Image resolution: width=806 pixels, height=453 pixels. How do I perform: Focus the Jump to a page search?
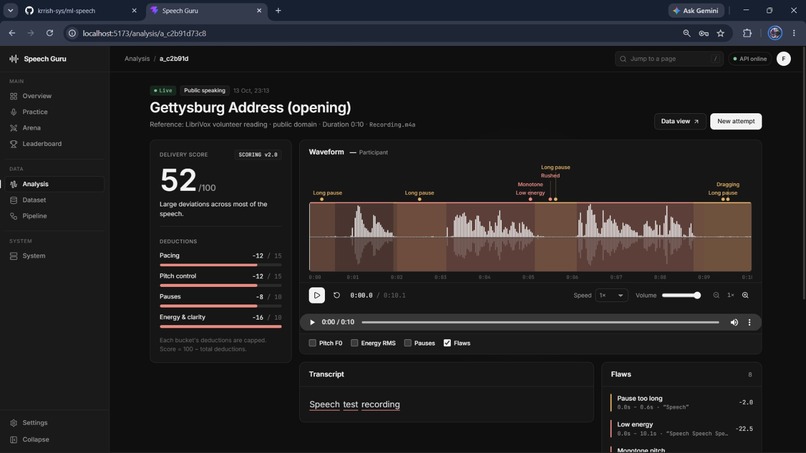coord(669,59)
